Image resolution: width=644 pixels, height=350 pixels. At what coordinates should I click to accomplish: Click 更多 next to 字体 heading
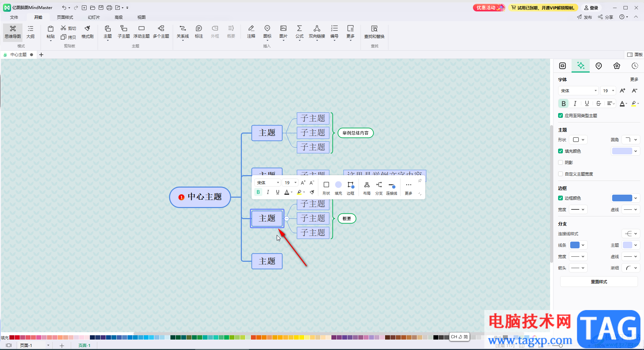click(634, 80)
